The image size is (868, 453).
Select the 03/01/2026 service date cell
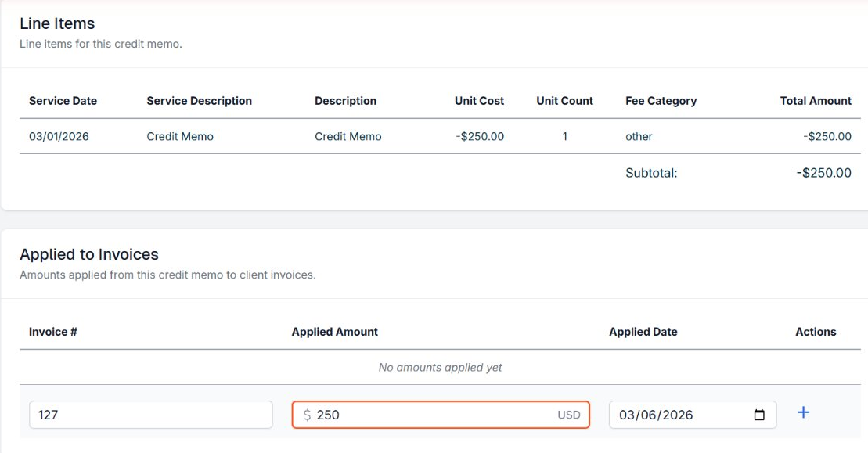coord(59,136)
